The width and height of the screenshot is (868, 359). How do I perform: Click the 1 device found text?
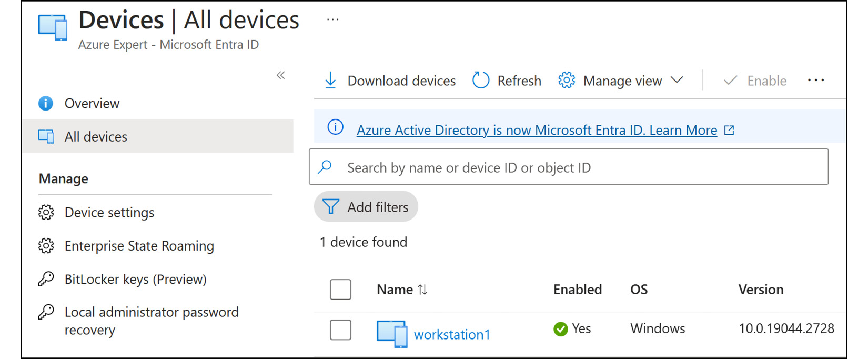pos(364,242)
